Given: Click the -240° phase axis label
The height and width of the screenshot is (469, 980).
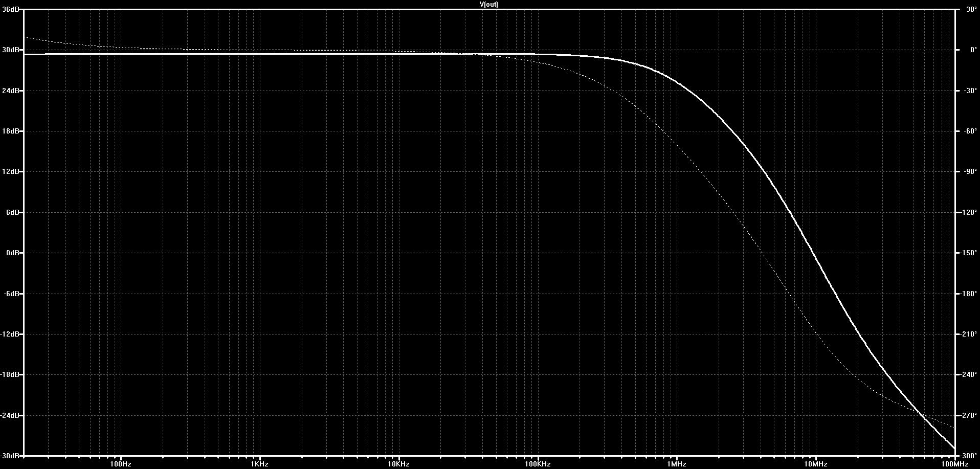Looking at the screenshot, I should coord(968,375).
